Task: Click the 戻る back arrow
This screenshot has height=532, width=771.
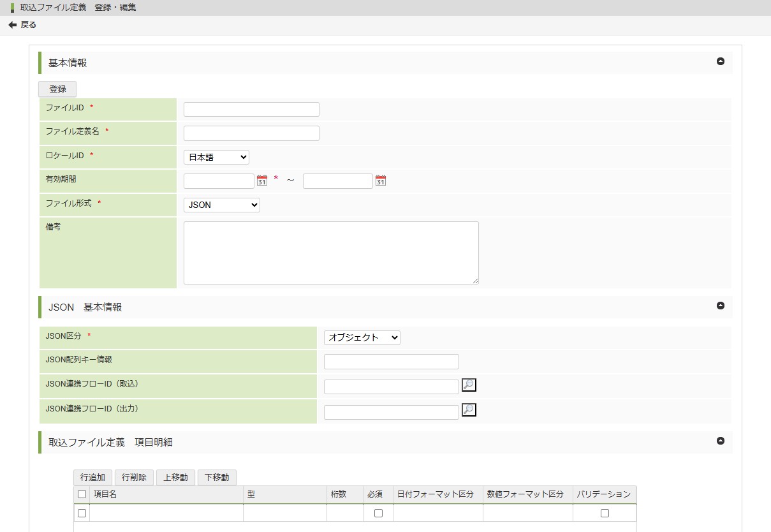Action: pos(13,25)
